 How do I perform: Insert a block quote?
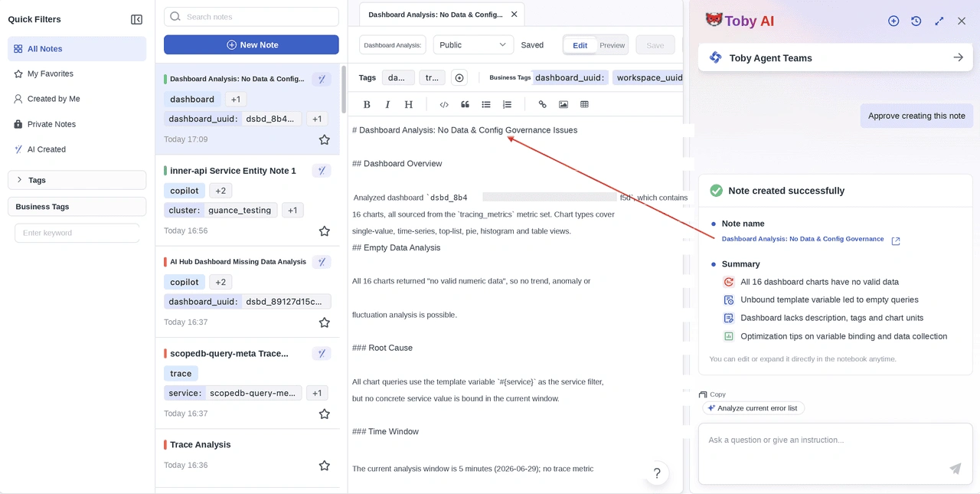pyautogui.click(x=465, y=104)
